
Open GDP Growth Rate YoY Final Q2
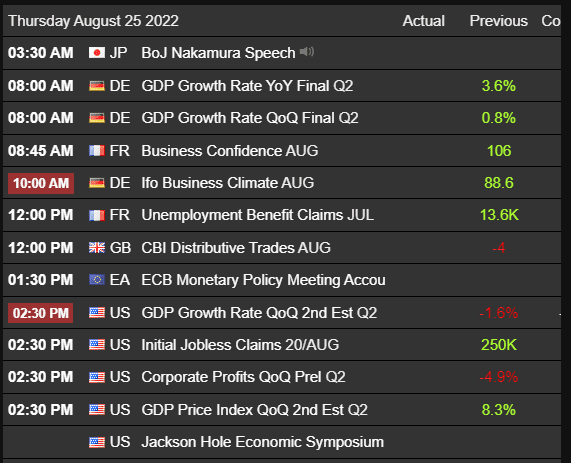247,86
